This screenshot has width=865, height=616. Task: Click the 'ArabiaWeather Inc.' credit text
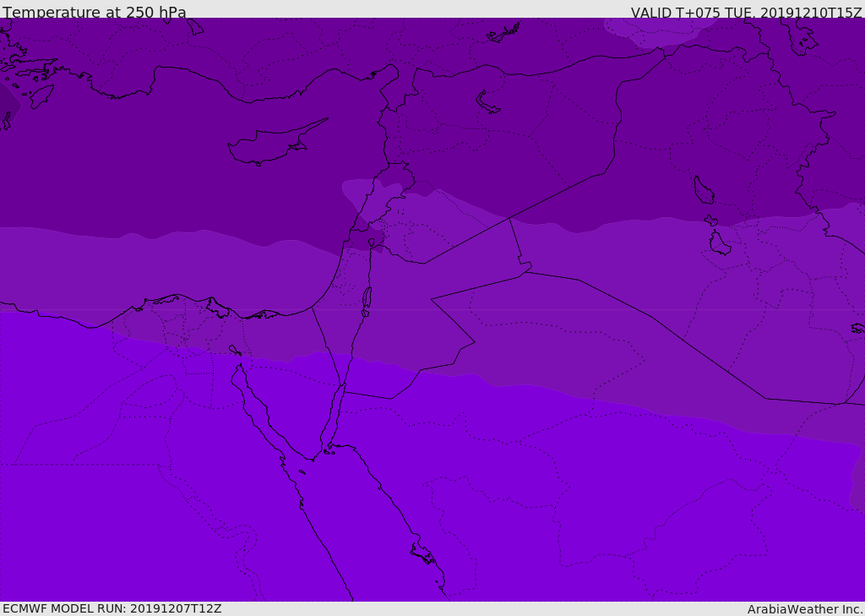(x=805, y=609)
